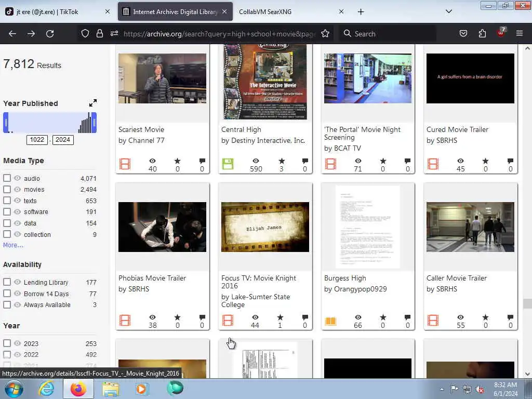Screen dimensions: 532x399
Task: Click the reviews bubble on Cured Movie Trailer
Action: point(510,161)
